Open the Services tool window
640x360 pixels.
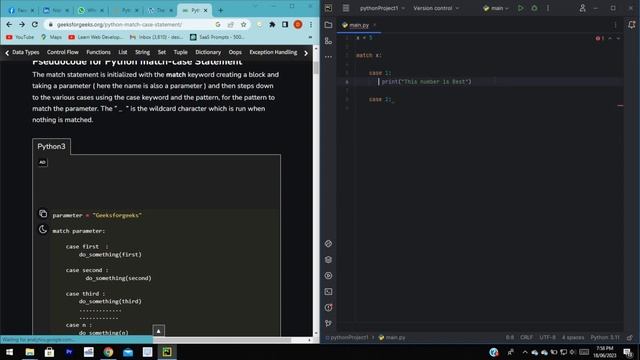(x=328, y=276)
